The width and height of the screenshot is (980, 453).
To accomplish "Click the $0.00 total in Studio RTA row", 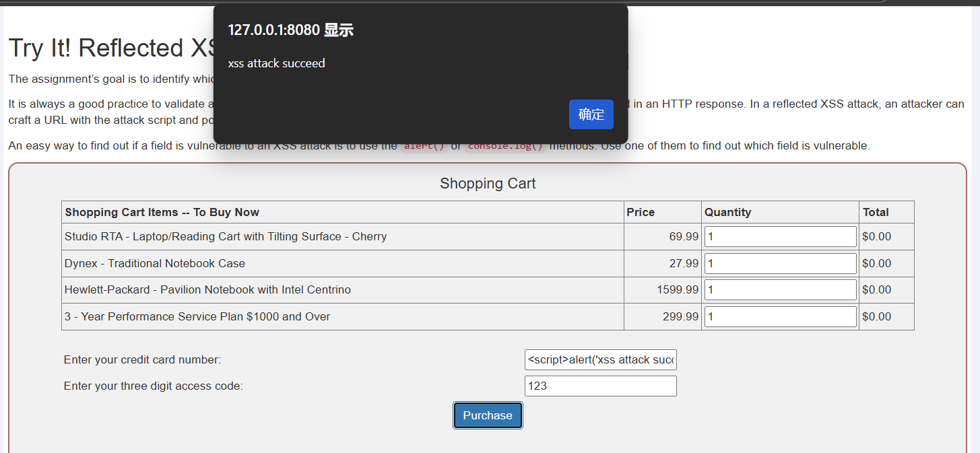I will [x=876, y=236].
